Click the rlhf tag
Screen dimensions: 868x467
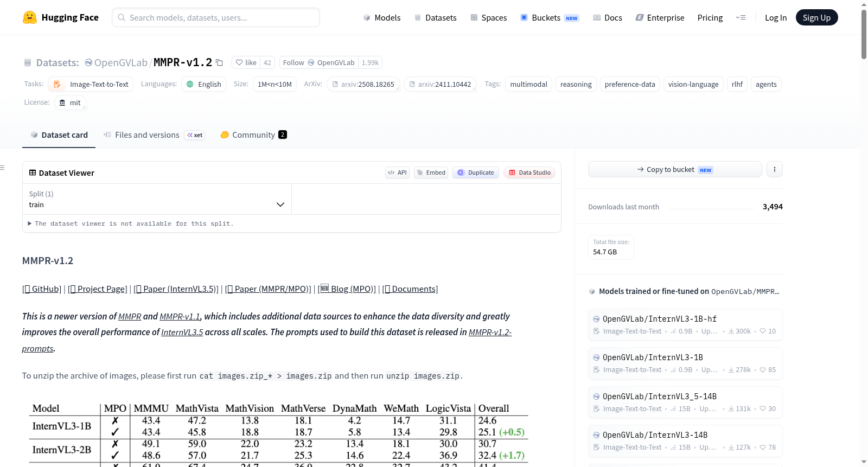(x=737, y=84)
